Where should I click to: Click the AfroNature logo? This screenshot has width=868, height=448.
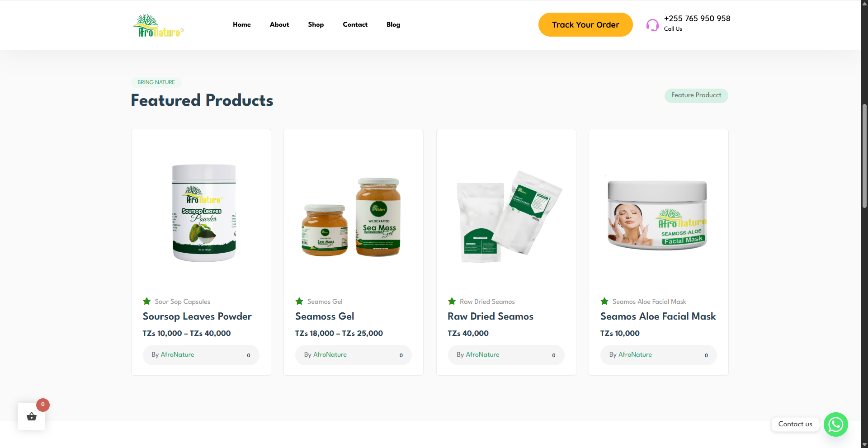[x=159, y=25]
